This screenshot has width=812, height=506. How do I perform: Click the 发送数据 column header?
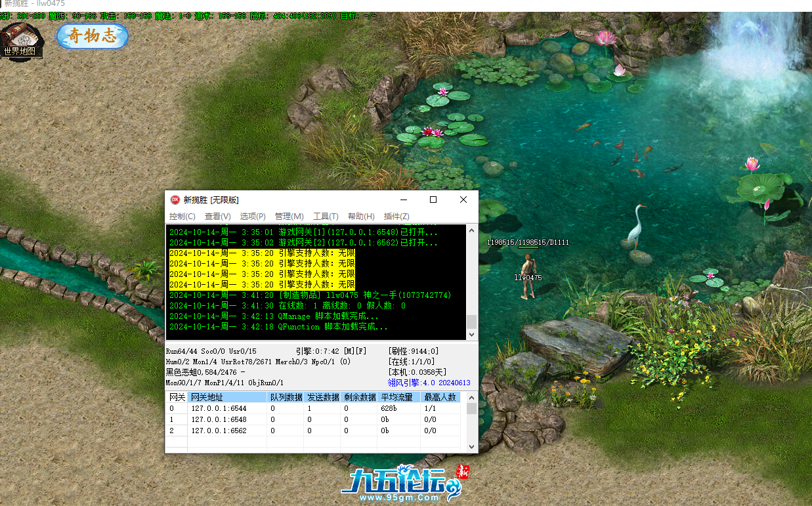coord(322,397)
